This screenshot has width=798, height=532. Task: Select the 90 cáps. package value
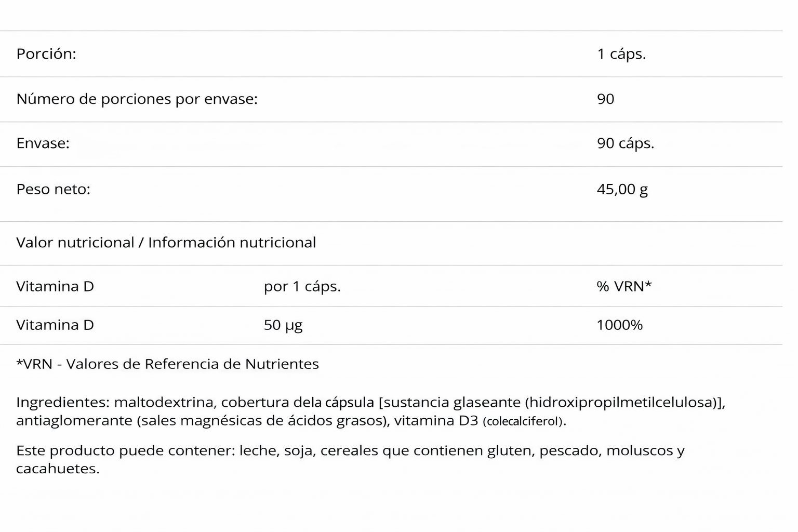tap(625, 143)
